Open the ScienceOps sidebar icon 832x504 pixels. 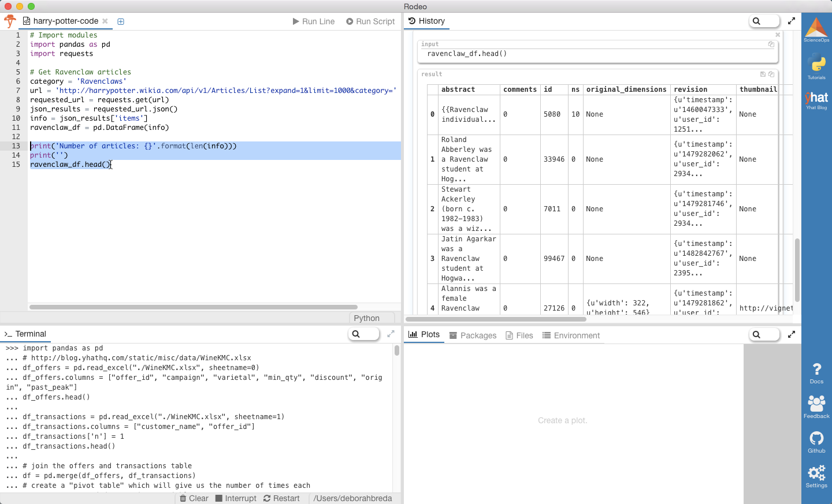(816, 29)
